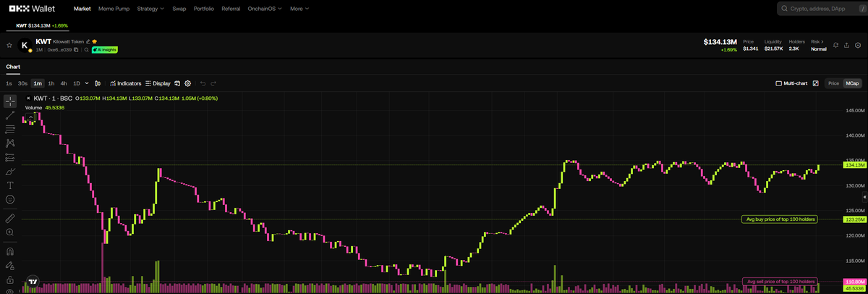Expand more time intervals dropdown

[87, 83]
